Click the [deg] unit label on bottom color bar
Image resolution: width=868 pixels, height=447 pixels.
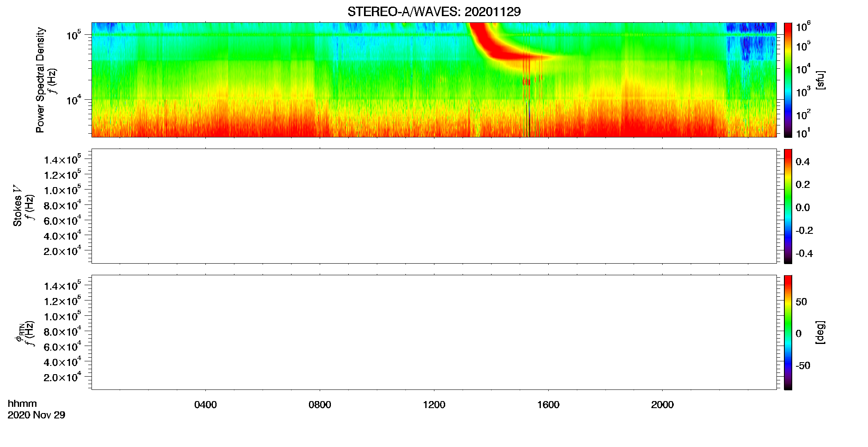point(820,332)
